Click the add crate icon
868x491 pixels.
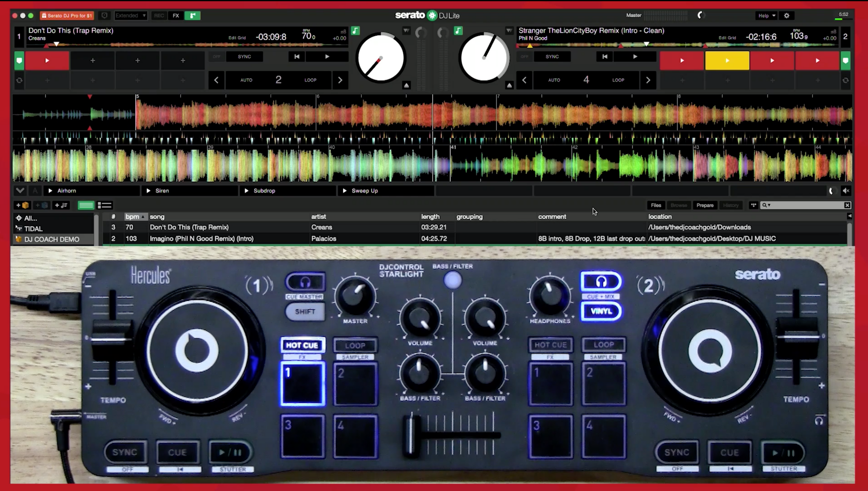coord(23,205)
